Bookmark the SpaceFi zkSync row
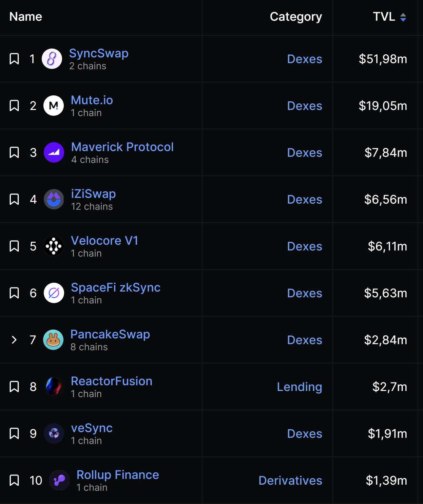Image resolution: width=423 pixels, height=504 pixels. (14, 293)
